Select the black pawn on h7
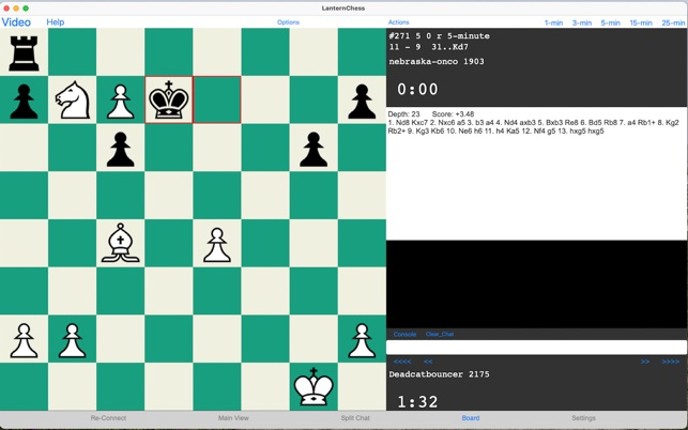 (362, 101)
